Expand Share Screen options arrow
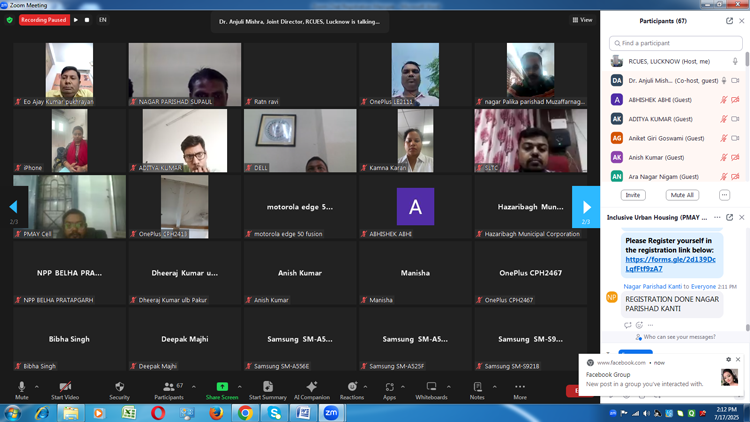Image resolution: width=750 pixels, height=422 pixels. point(240,387)
